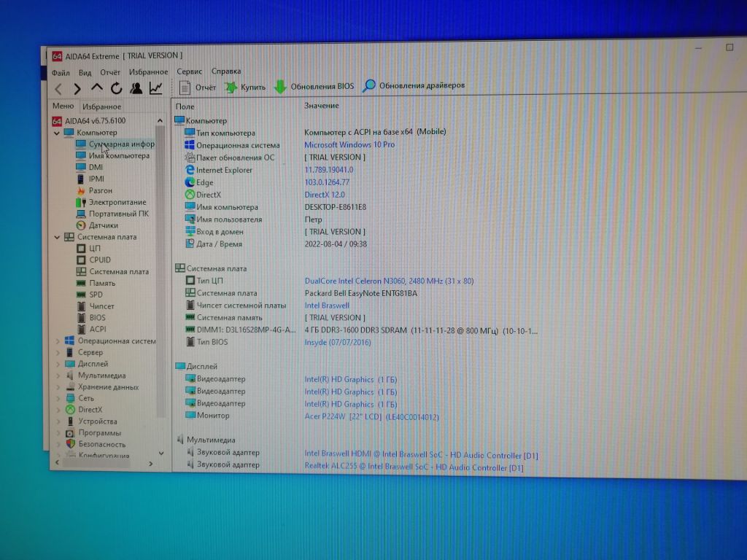Open the user icon in the toolbar
Viewport: 747px width, 560px height.
tap(136, 88)
